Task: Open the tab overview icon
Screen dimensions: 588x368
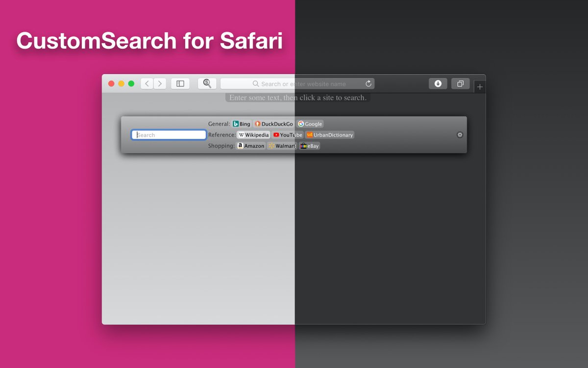Action: click(x=460, y=84)
